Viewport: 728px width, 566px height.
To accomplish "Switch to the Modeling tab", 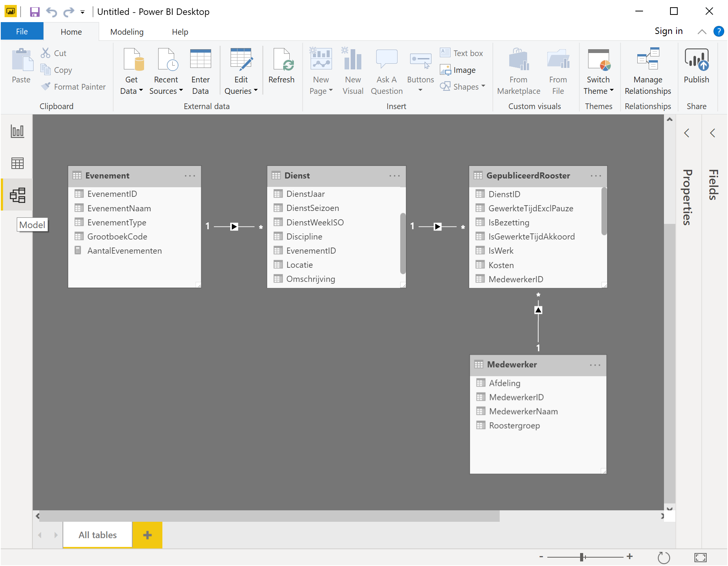I will 127,32.
